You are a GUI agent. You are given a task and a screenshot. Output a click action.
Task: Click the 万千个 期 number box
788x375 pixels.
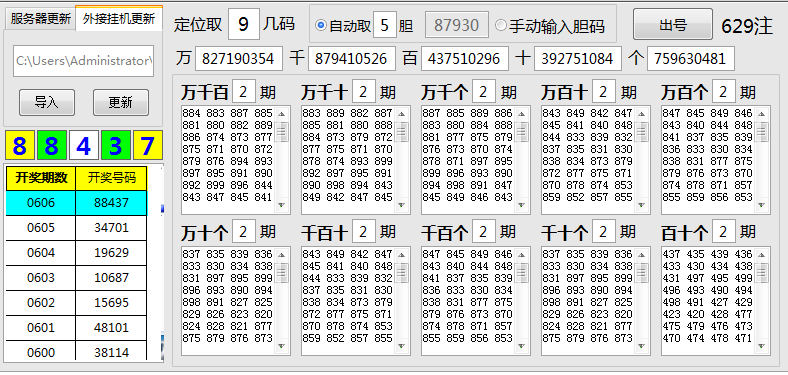coord(484,92)
